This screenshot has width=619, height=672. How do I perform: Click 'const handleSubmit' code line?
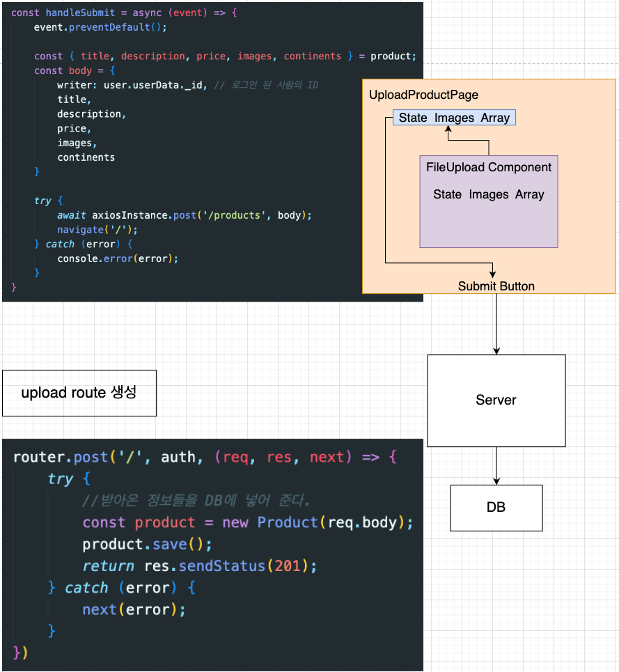124,13
